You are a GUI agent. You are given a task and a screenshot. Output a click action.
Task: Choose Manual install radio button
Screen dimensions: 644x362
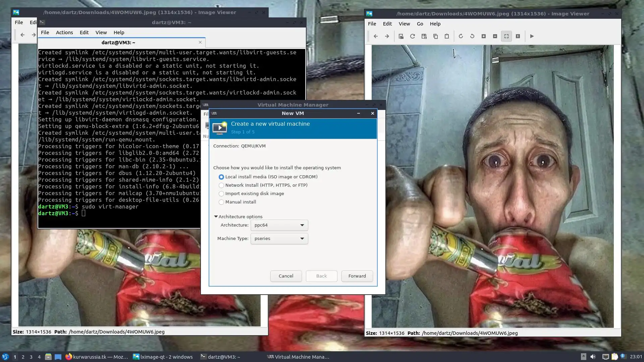coord(221,202)
